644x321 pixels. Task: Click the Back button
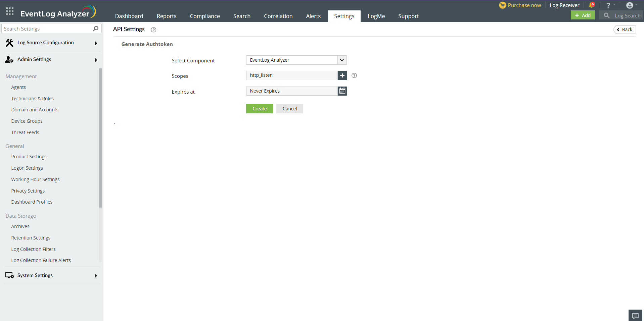[625, 30]
